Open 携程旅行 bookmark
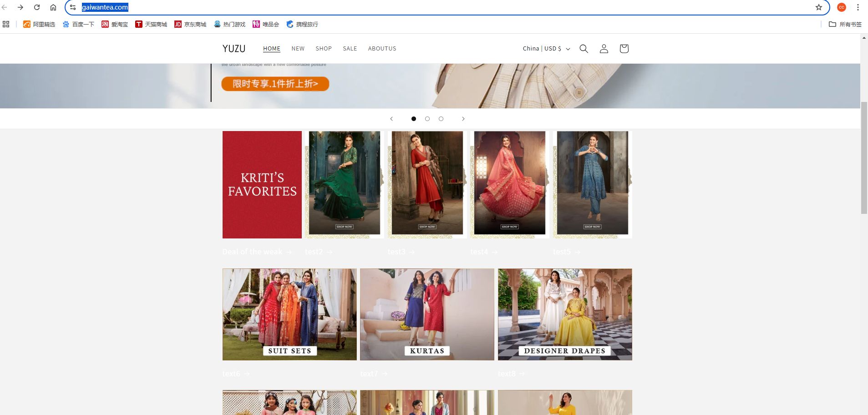Image resolution: width=868 pixels, height=415 pixels. coord(302,24)
